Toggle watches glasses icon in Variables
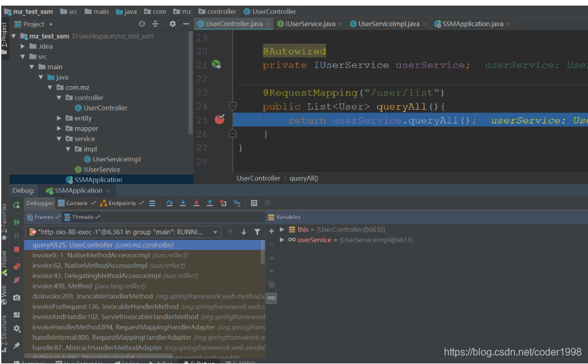 [271, 298]
